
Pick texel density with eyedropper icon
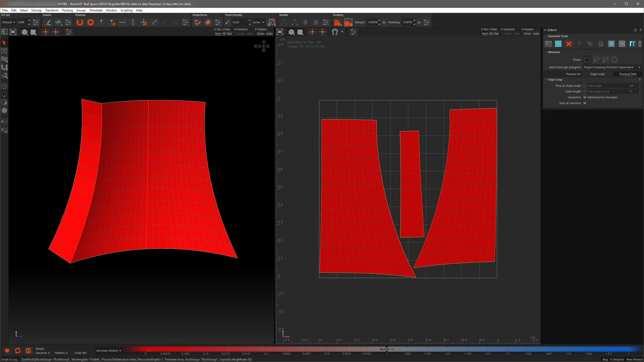point(227,22)
